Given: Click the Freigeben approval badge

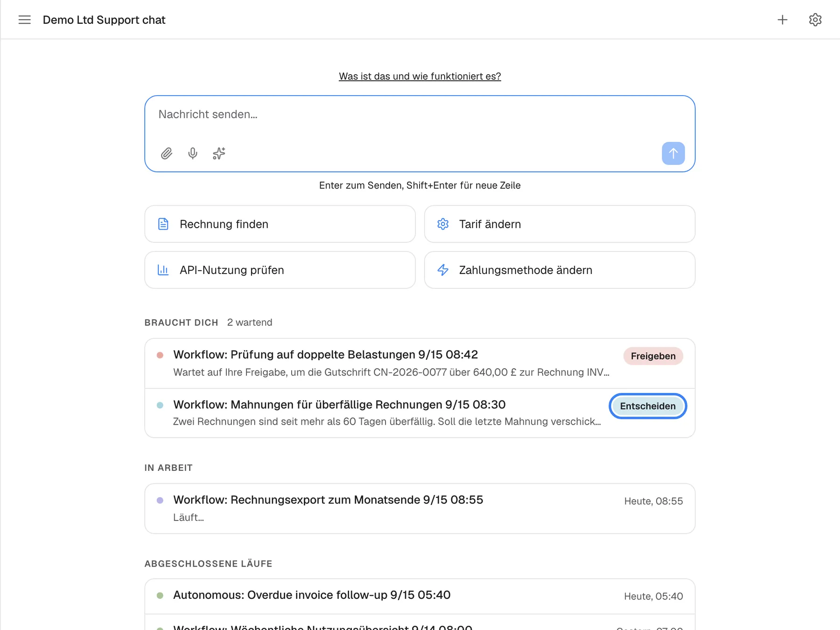Looking at the screenshot, I should [653, 356].
